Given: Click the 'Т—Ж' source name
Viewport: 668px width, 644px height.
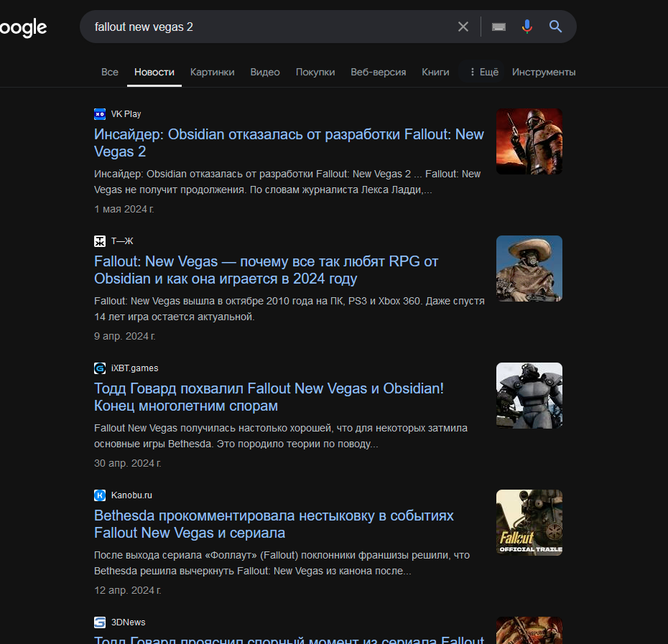Looking at the screenshot, I should pyautogui.click(x=122, y=241).
